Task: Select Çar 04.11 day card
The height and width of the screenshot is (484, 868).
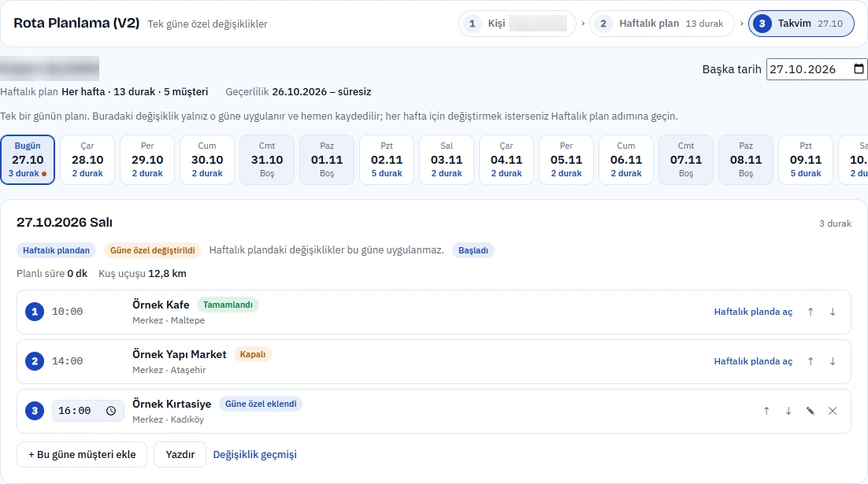Action: click(506, 159)
